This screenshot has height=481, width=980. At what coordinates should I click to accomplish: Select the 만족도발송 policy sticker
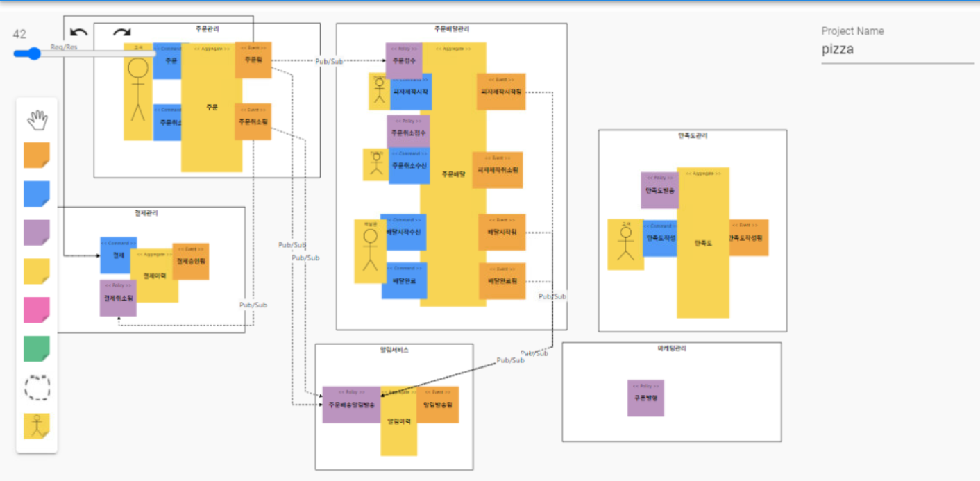tap(659, 190)
